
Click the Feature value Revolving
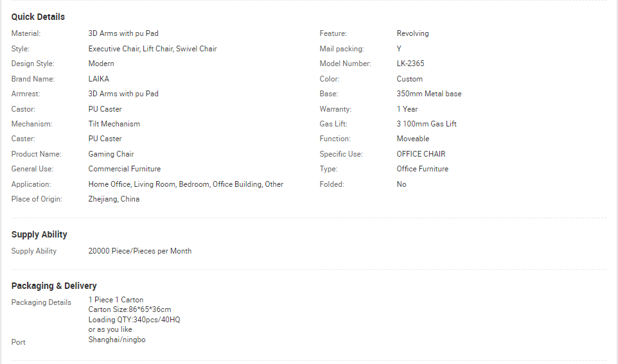tap(412, 33)
